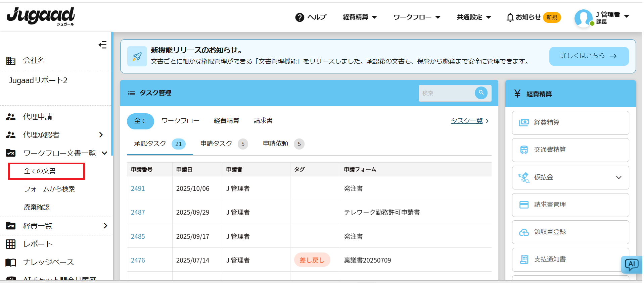Open application number 2491 link
Screen dimensions: 644x283
[x=138, y=188]
